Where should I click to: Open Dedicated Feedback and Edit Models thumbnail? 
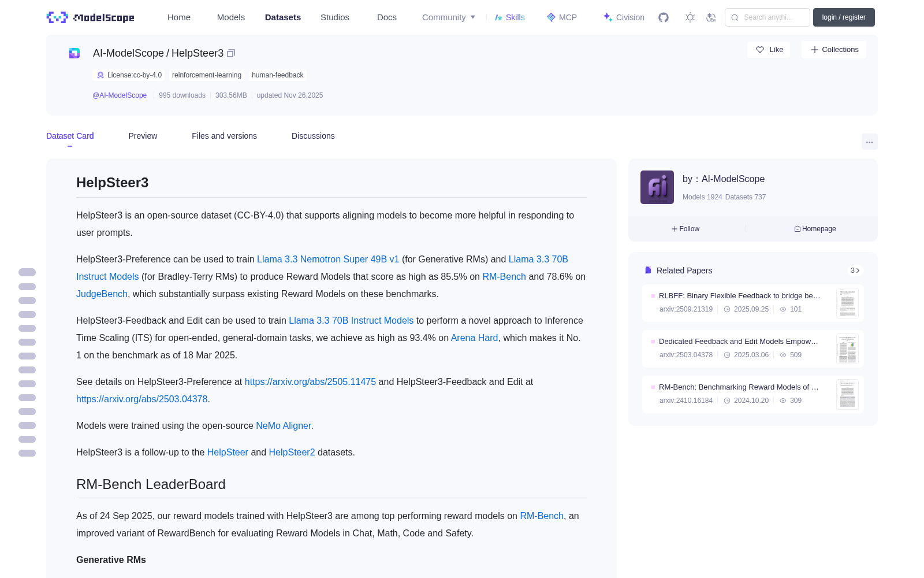click(x=847, y=349)
